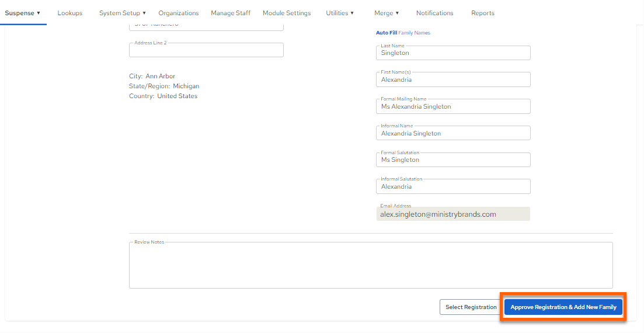Edit the Informal Salutation field

453,186
